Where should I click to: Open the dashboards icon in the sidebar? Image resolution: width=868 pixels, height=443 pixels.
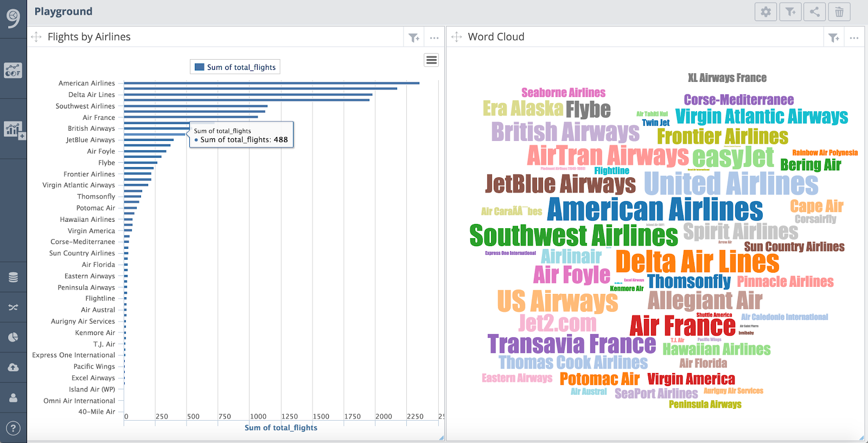(x=13, y=70)
